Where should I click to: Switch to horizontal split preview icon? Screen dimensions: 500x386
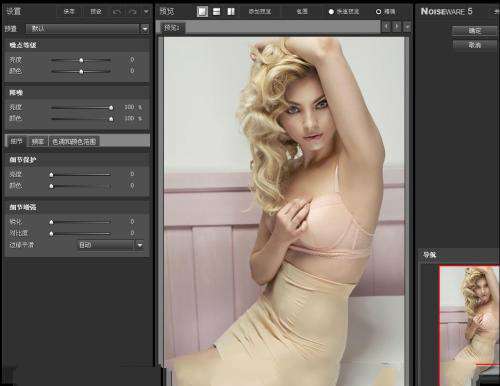[217, 12]
